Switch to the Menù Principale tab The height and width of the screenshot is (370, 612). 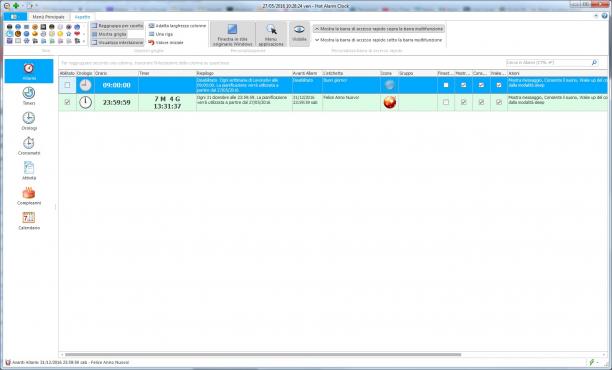(x=48, y=17)
